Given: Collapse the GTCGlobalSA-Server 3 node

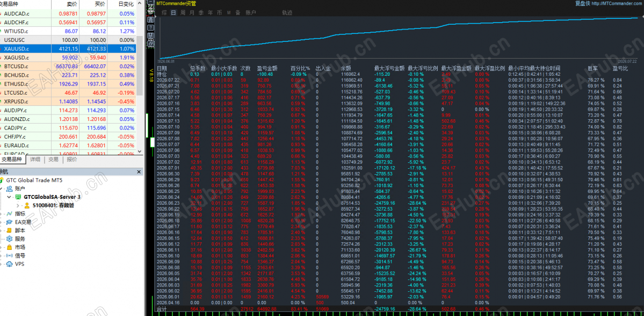Looking at the screenshot, I should [10, 197].
